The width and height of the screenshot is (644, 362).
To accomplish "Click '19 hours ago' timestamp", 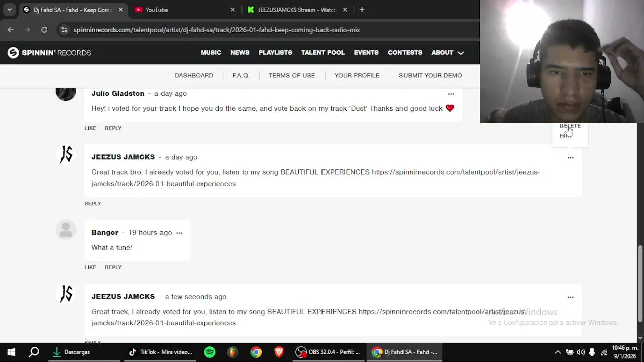I will click(150, 232).
